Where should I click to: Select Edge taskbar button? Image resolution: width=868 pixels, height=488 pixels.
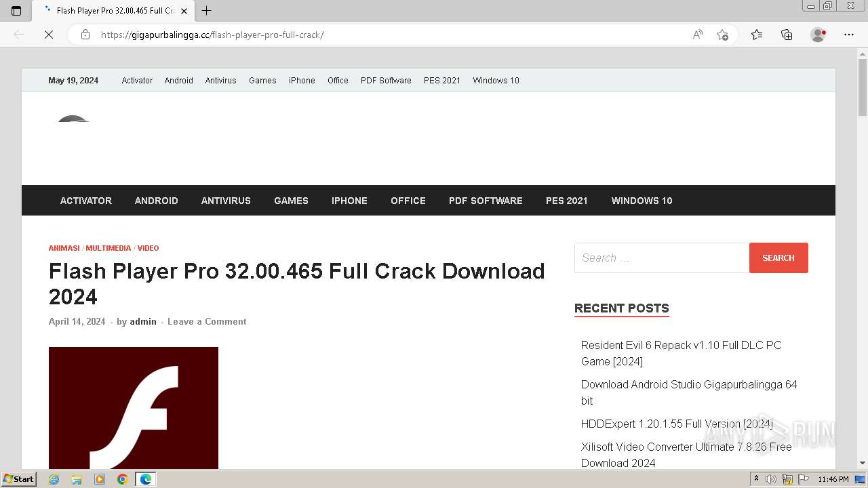point(146,479)
